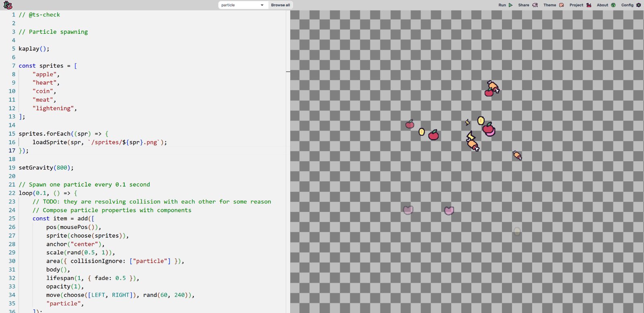Open the Config settings
Image resolution: width=644 pixels, height=313 pixels.
[631, 5]
